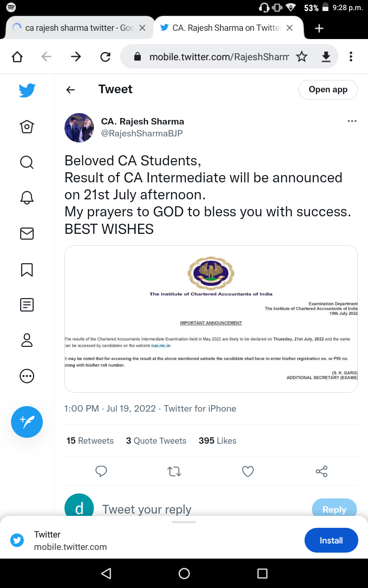
Task: Open Profile icon in sidebar
Action: [x=27, y=340]
